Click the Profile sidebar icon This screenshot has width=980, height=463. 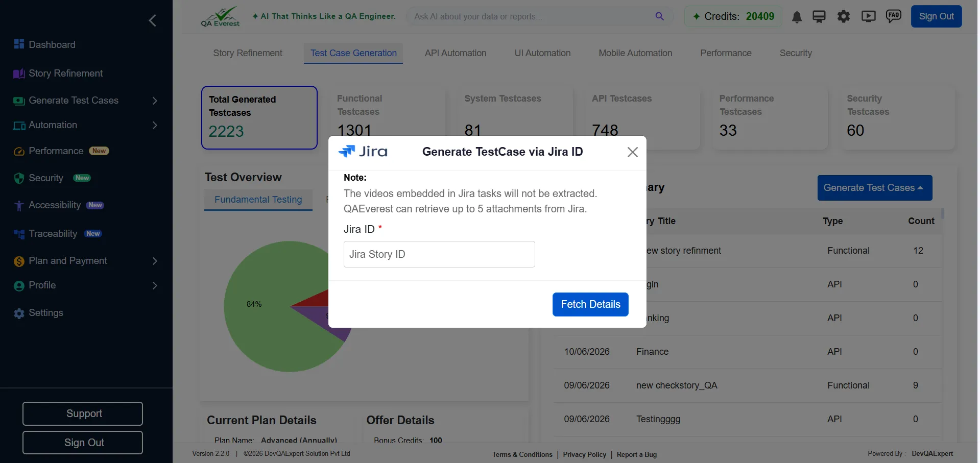(19, 286)
